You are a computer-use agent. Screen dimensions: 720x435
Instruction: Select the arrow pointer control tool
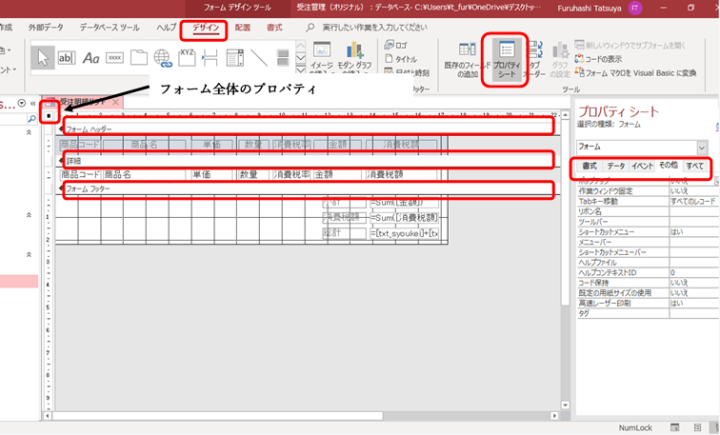click(43, 58)
